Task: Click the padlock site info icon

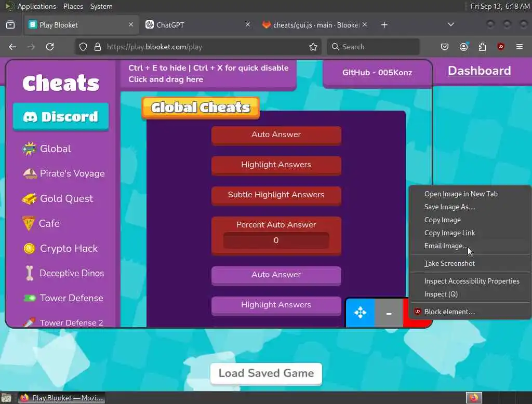Action: [x=98, y=47]
